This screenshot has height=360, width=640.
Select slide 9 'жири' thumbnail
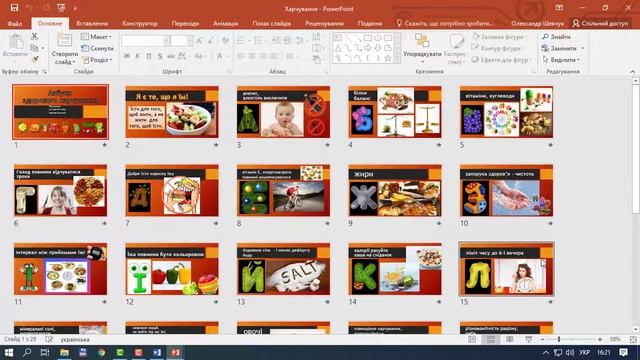395,190
